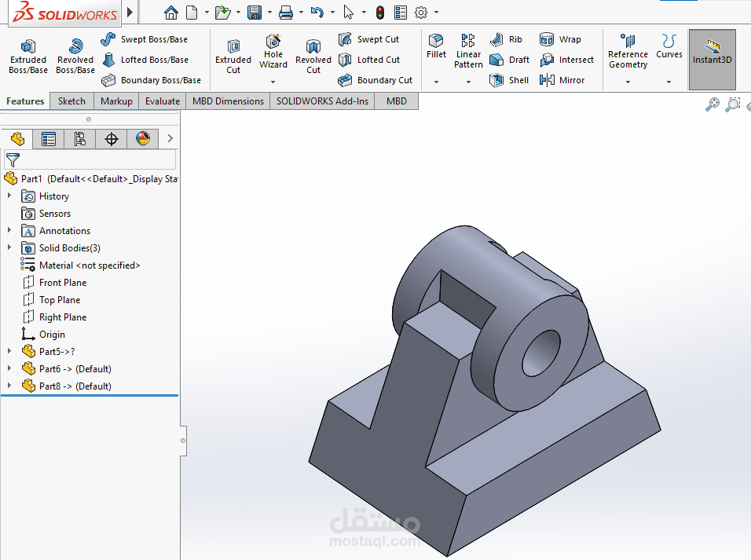The width and height of the screenshot is (751, 560).
Task: Switch to the Evaluate tab
Action: click(x=163, y=101)
